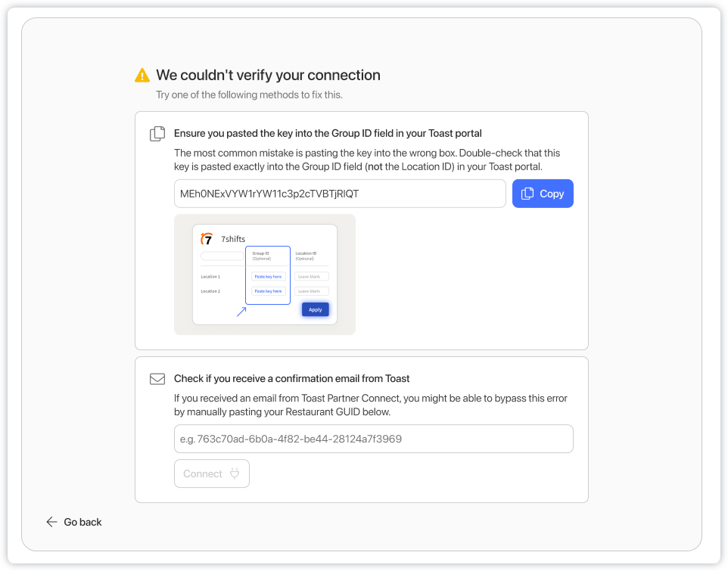Click the Location 1 'Paste key here' box
The image size is (728, 571).
tap(268, 277)
